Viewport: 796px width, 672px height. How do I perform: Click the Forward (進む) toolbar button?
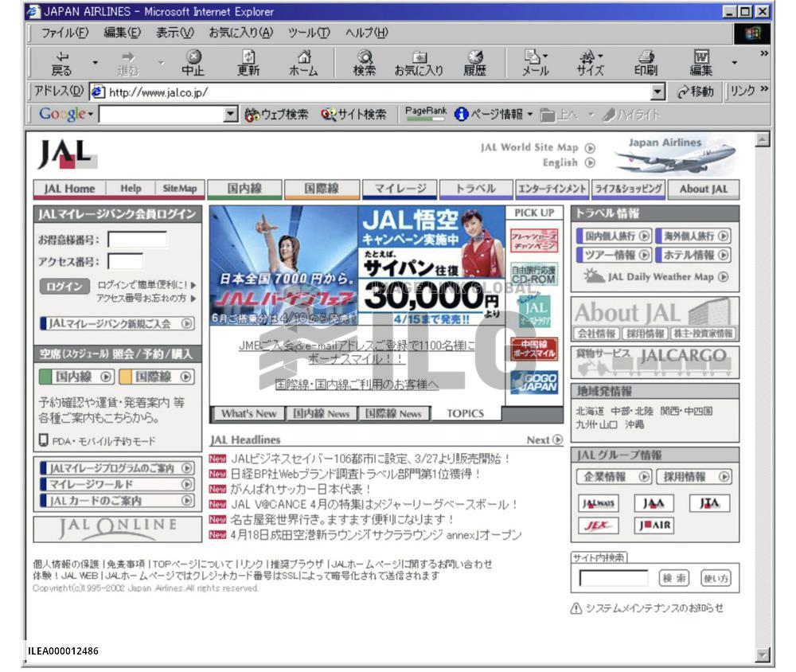tap(128, 64)
